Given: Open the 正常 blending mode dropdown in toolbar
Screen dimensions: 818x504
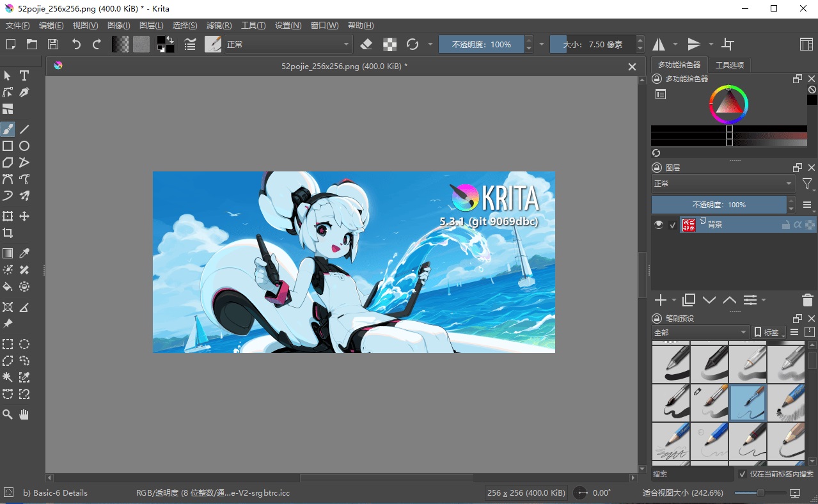Looking at the screenshot, I should pos(288,44).
